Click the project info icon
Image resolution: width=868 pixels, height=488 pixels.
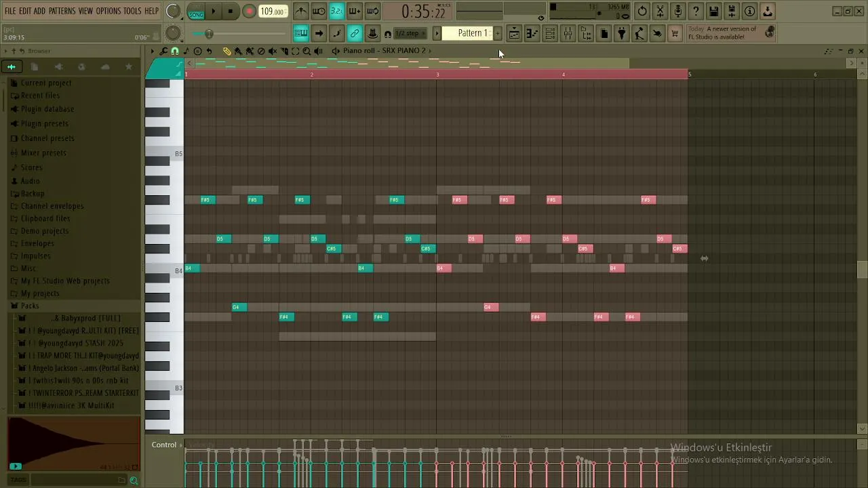[x=749, y=11]
